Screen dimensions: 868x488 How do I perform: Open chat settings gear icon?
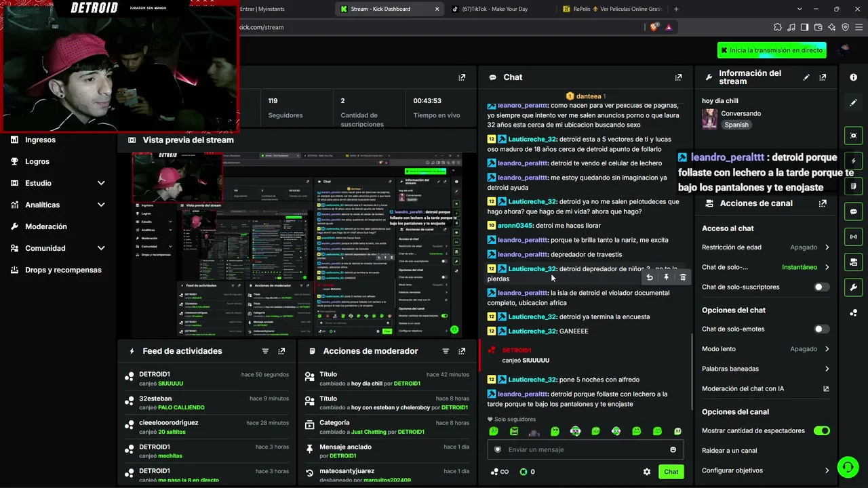tap(647, 472)
